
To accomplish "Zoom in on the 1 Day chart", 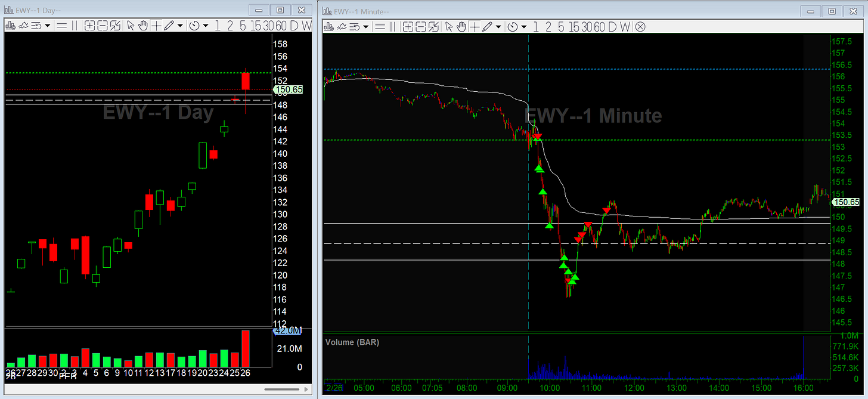I will click(x=90, y=26).
